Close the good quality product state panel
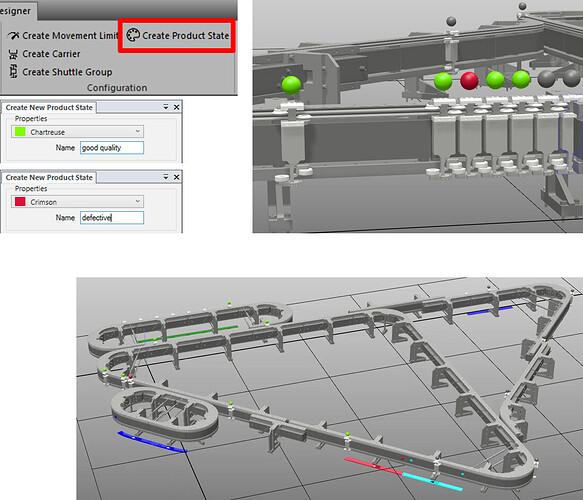Viewport: 583px width, 500px height. point(177,107)
